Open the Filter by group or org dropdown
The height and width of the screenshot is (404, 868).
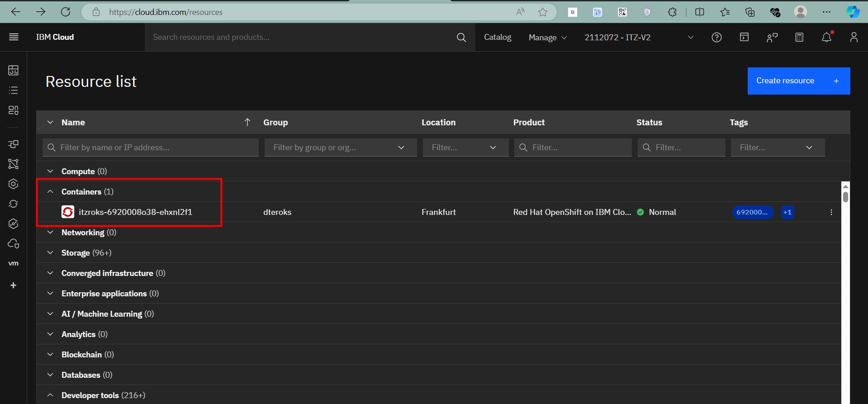coord(341,147)
